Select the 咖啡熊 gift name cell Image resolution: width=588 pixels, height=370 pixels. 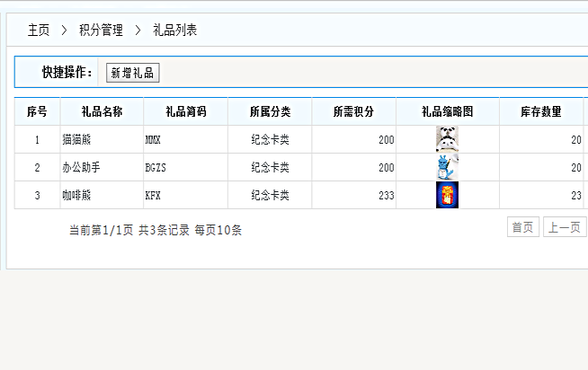click(x=76, y=196)
